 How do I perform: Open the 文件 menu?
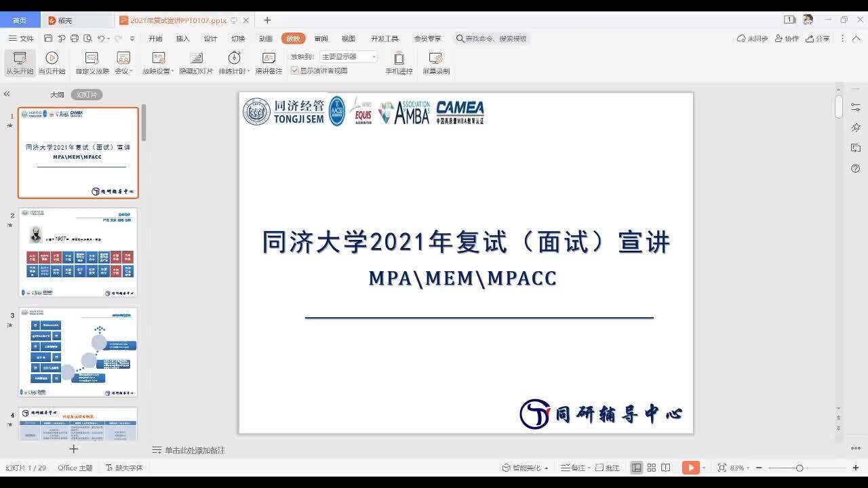[21, 39]
